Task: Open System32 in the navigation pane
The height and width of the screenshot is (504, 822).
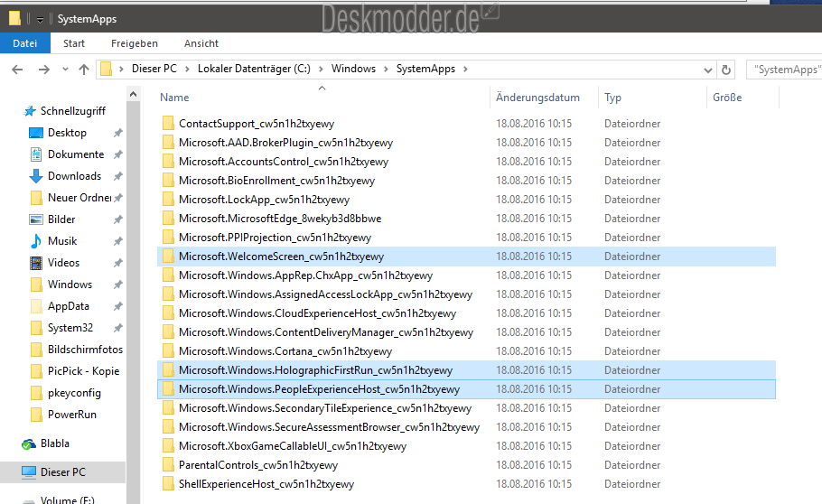Action: 70,328
